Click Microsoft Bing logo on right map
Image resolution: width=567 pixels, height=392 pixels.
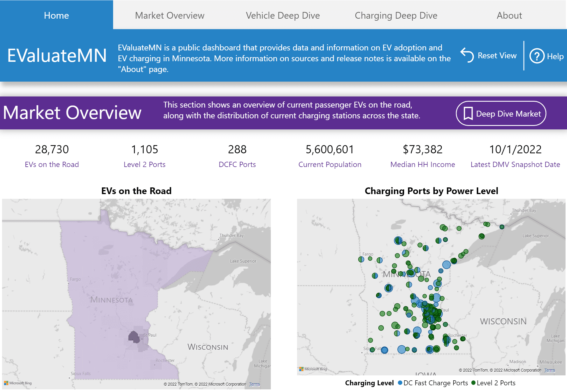click(313, 369)
